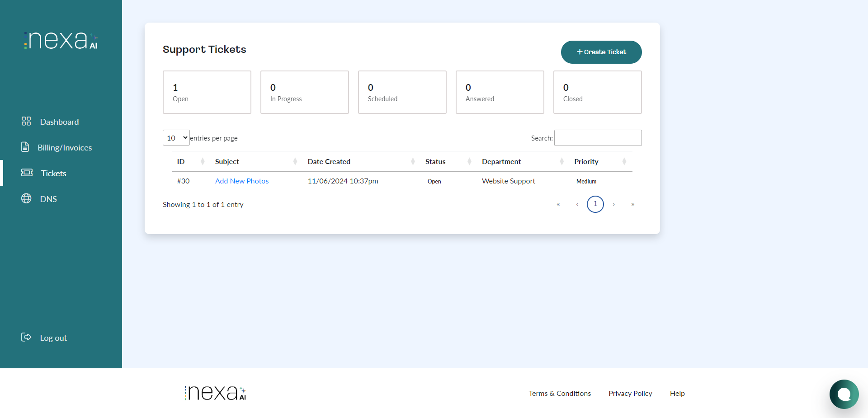Screen dimensions: 868x418
Task: Open the chat bubble widget
Action: pyautogui.click(x=844, y=394)
